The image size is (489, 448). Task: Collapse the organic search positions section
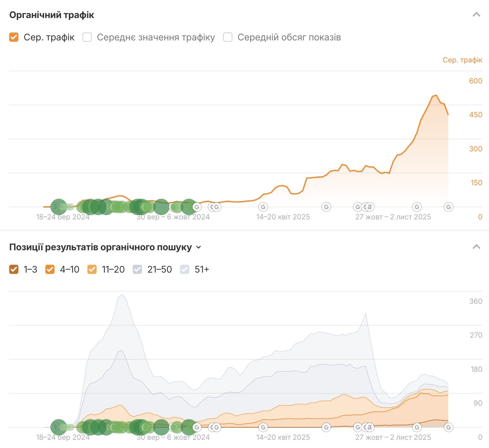pyautogui.click(x=476, y=247)
